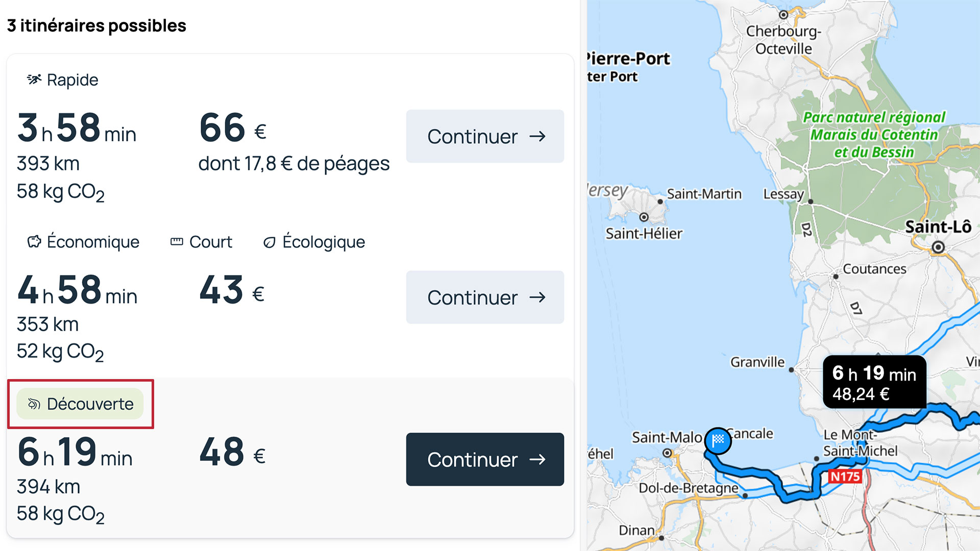Select the 4h58 economical itinerary duration
This screenshot has height=551, width=980.
coord(77,290)
